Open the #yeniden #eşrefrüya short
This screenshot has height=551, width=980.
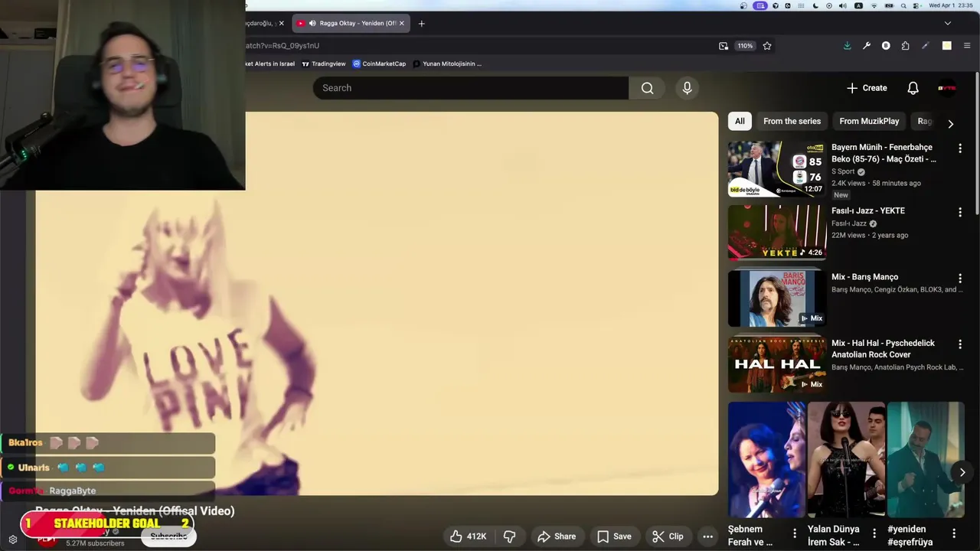click(926, 460)
